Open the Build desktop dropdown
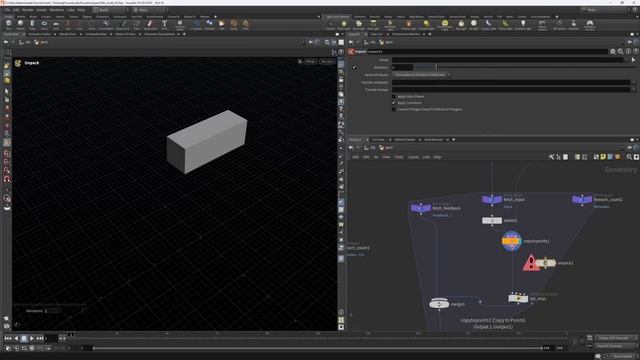The width and height of the screenshot is (640, 360). coord(109,10)
